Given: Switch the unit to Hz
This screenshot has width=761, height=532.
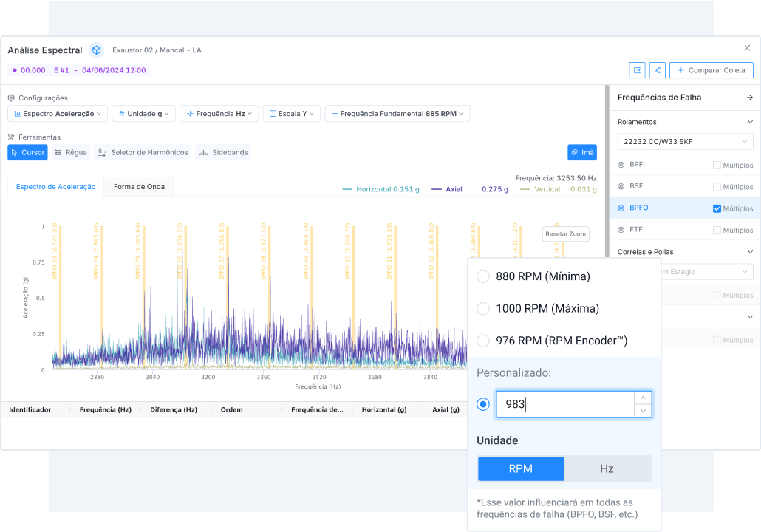Looking at the screenshot, I should tap(607, 468).
